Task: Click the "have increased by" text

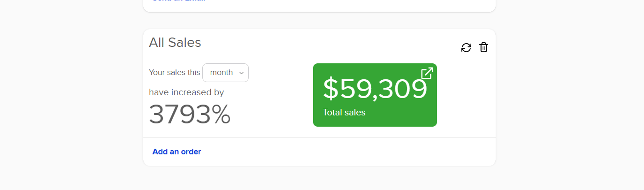Action: (x=186, y=92)
